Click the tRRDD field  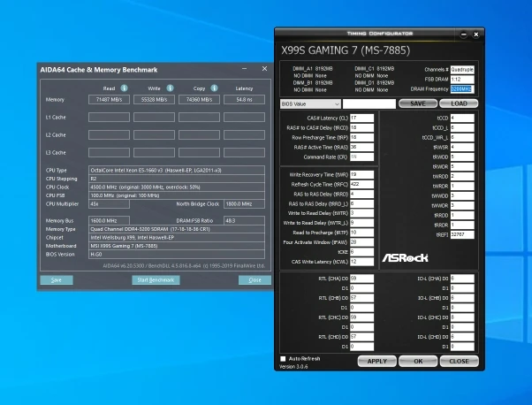click(462, 215)
